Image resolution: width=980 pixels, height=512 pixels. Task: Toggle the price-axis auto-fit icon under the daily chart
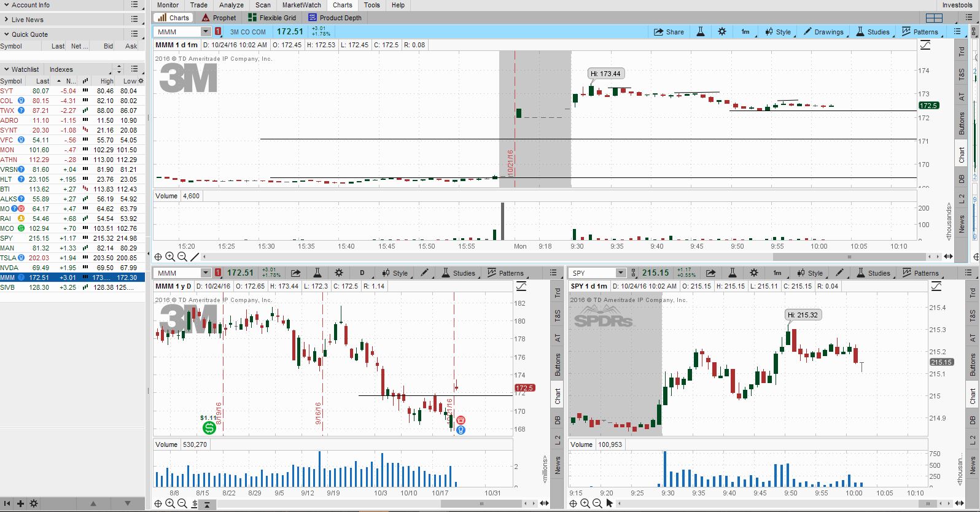tap(208, 504)
